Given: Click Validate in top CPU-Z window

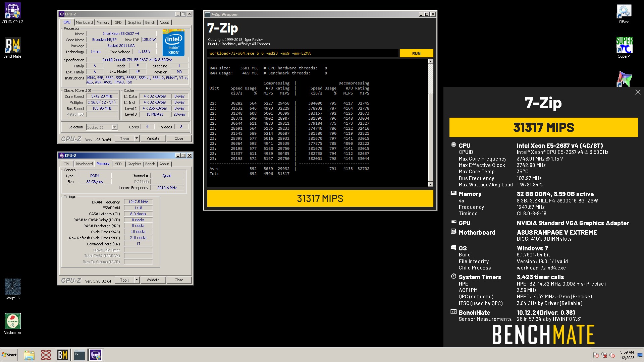Looking at the screenshot, I should 153,138.
